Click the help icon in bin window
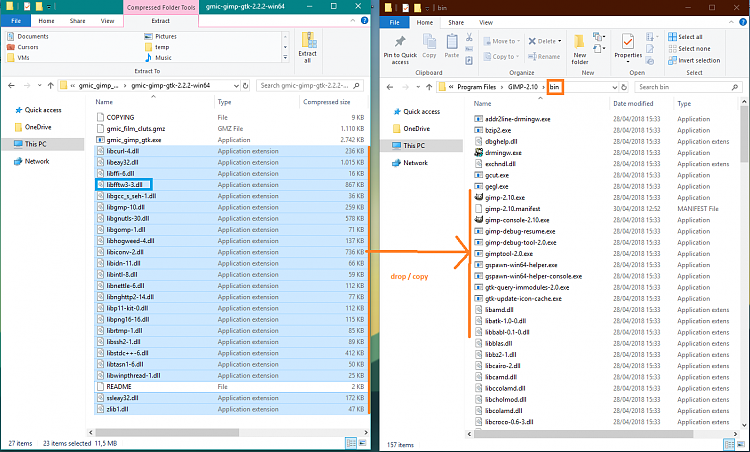 click(743, 22)
